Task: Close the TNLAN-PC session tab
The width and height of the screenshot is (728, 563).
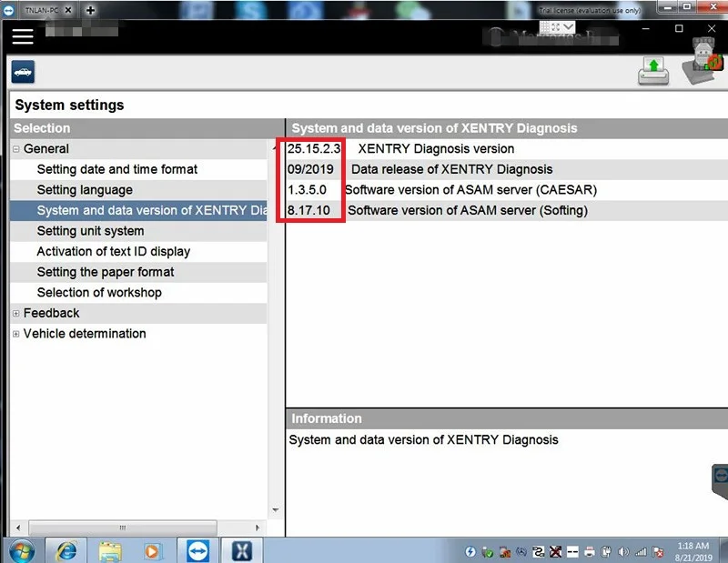Action: (x=68, y=10)
